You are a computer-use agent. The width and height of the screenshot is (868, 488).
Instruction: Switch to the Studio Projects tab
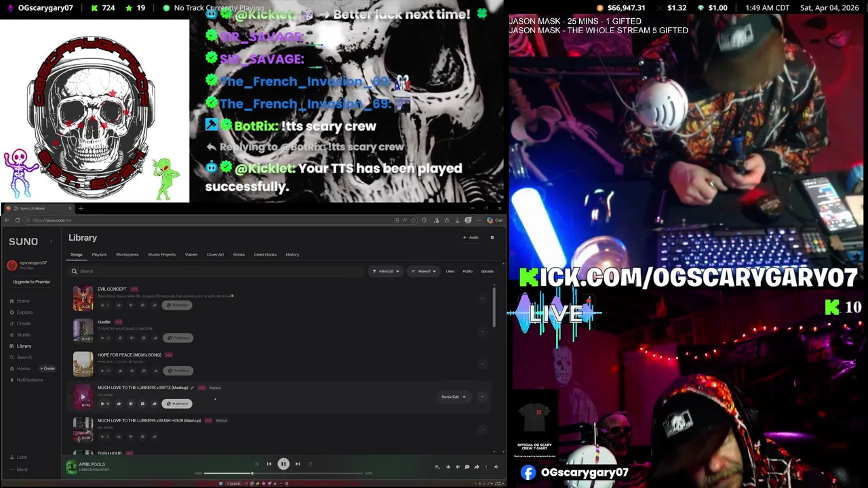pyautogui.click(x=161, y=254)
